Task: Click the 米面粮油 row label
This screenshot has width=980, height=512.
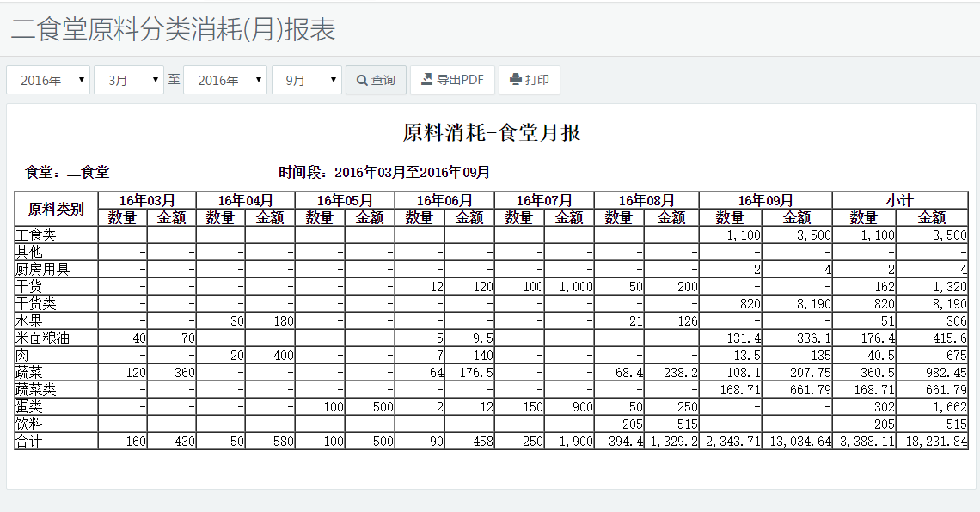Action: coord(42,338)
